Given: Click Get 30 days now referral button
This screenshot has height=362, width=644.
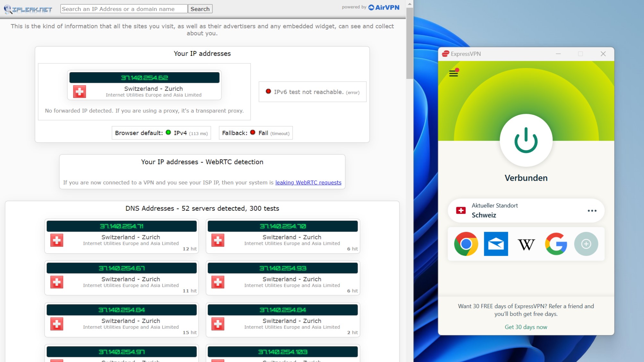Looking at the screenshot, I should [x=526, y=327].
